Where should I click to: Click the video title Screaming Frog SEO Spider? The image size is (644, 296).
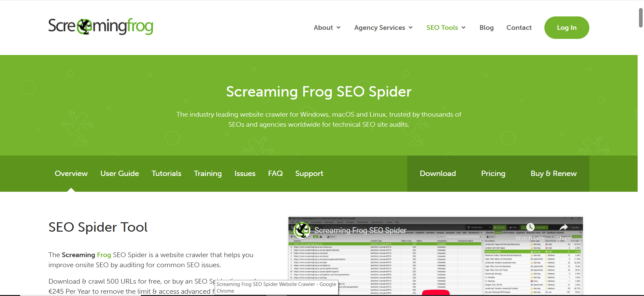[x=360, y=230]
